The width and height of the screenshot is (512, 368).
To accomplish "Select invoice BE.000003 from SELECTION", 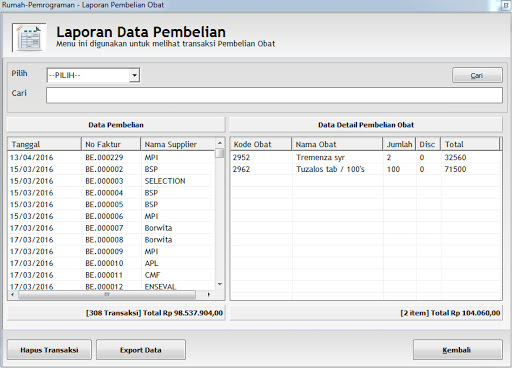I will (x=111, y=181).
